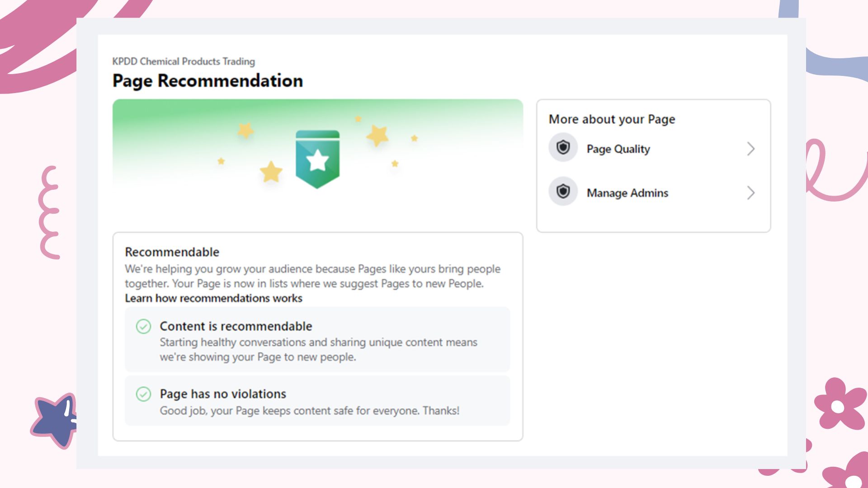Click the Page Recommendation heading
This screenshot has width=868, height=488.
(x=208, y=81)
